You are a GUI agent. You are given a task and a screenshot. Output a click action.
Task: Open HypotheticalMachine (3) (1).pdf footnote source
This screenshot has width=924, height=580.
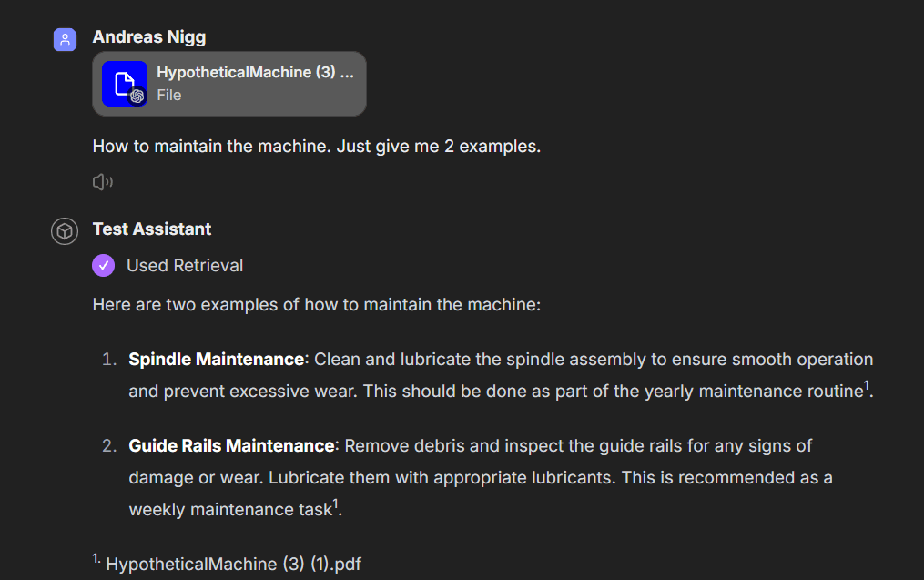(x=233, y=564)
